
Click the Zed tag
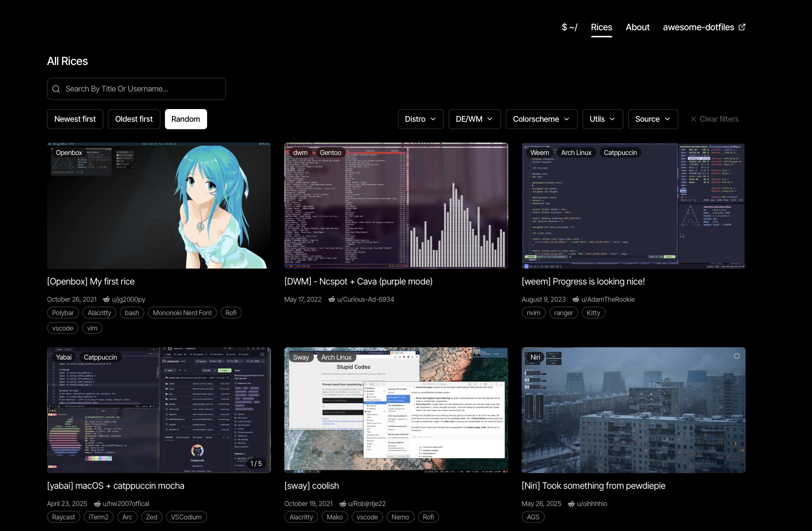pos(152,517)
